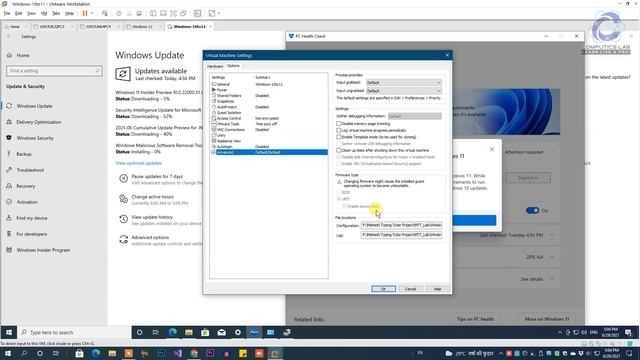Image resolution: width=640 pixels, height=360 pixels.
Task: Select the BIOS firmware radio button
Action: (339, 192)
